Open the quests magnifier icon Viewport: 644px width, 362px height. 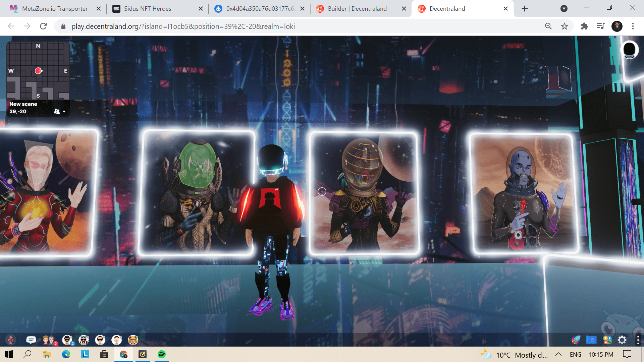tap(607, 340)
